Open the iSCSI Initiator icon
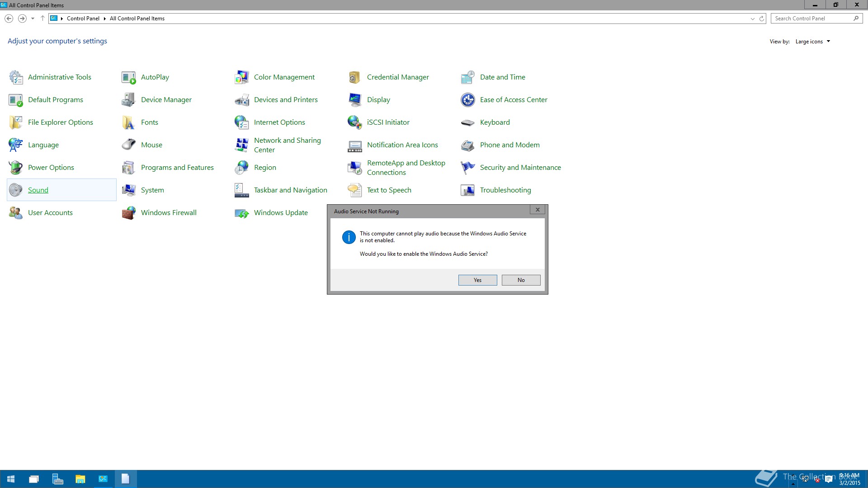The height and width of the screenshot is (488, 868). [x=355, y=122]
